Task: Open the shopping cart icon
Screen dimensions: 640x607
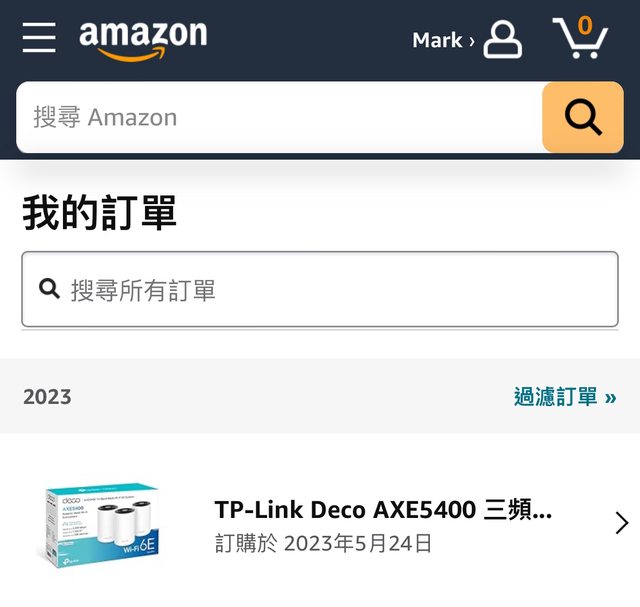Action: 580,38
